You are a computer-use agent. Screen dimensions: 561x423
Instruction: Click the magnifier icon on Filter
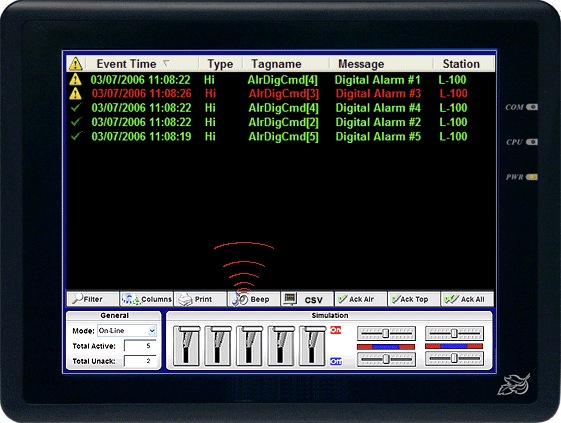pos(78,298)
